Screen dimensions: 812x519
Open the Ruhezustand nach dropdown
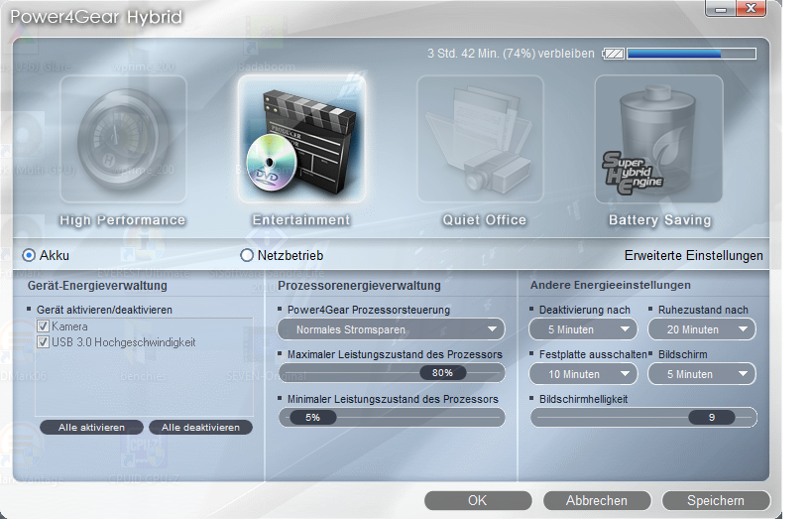pyautogui.click(x=702, y=329)
